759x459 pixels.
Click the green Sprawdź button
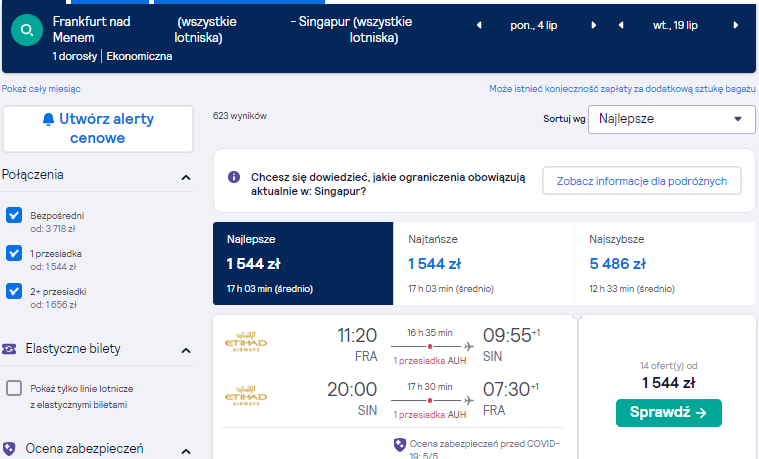[668, 413]
